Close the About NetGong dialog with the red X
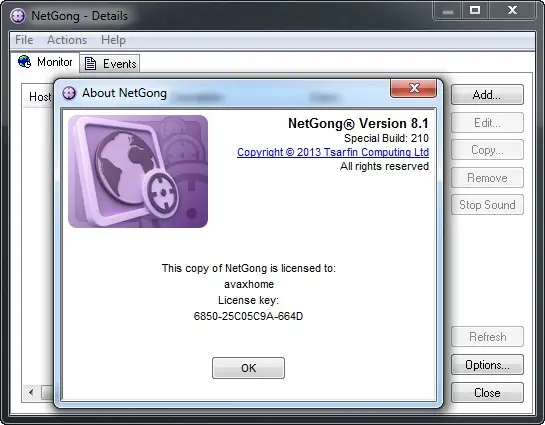545x425 pixels. pyautogui.click(x=413, y=88)
